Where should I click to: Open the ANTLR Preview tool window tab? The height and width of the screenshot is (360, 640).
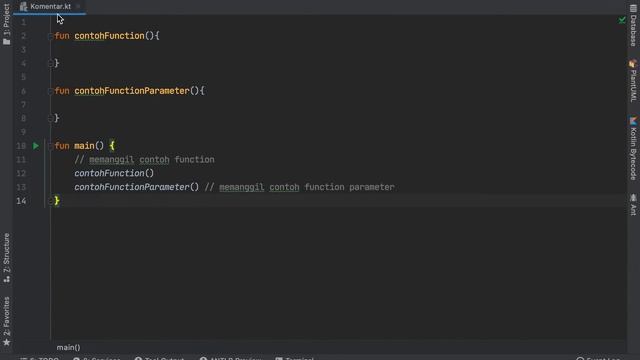tap(231, 358)
